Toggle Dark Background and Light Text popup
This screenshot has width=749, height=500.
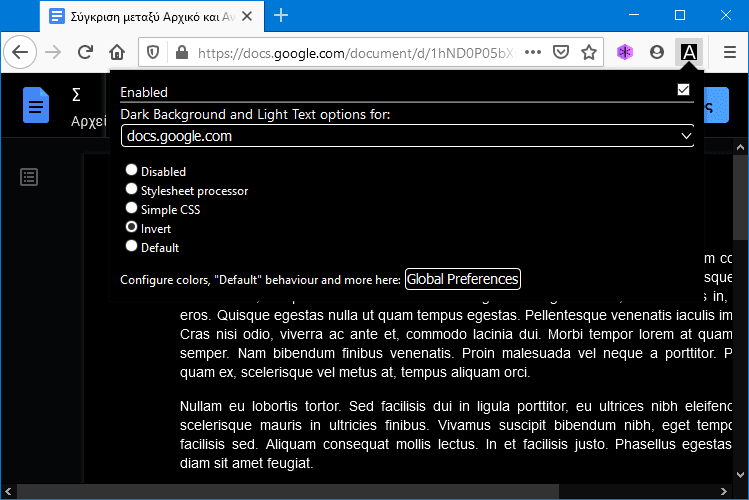689,52
